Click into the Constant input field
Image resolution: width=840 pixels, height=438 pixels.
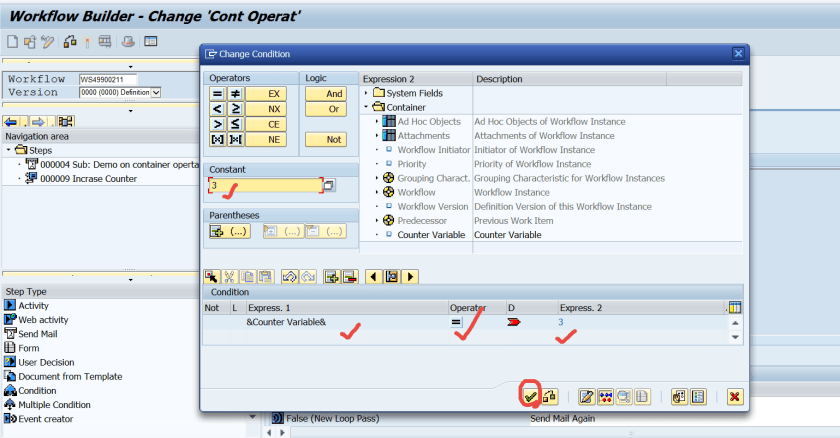coord(266,185)
